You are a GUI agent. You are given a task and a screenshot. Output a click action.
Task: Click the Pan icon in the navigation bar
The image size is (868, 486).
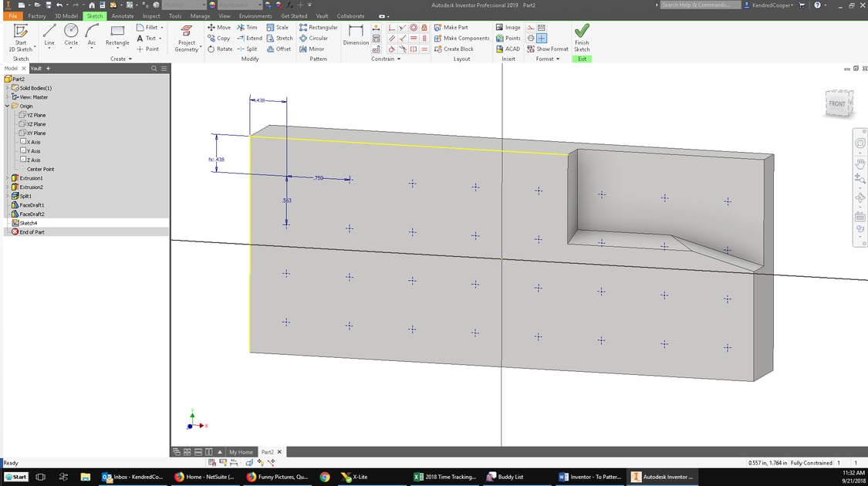click(860, 163)
